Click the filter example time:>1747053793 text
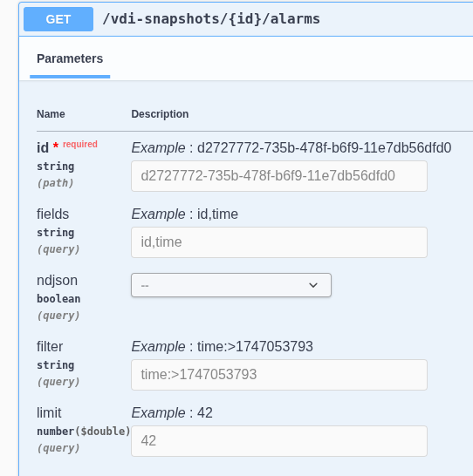This screenshot has width=473, height=476. (255, 346)
